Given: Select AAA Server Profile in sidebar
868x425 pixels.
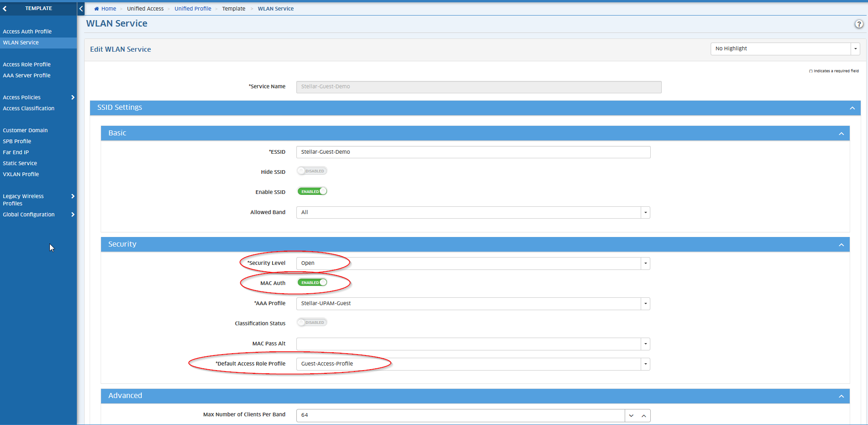Looking at the screenshot, I should [27, 75].
